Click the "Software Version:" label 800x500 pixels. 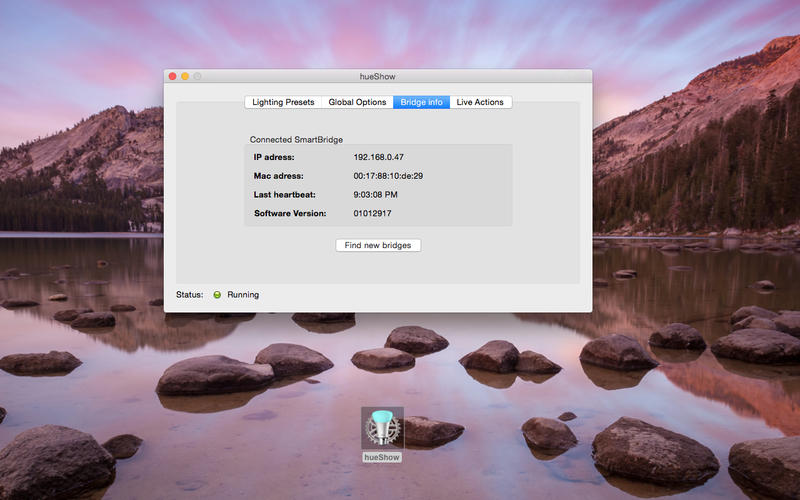pyautogui.click(x=290, y=213)
